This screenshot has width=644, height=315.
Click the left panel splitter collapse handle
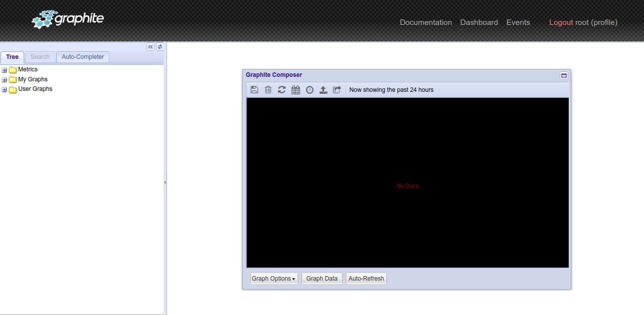point(165,183)
